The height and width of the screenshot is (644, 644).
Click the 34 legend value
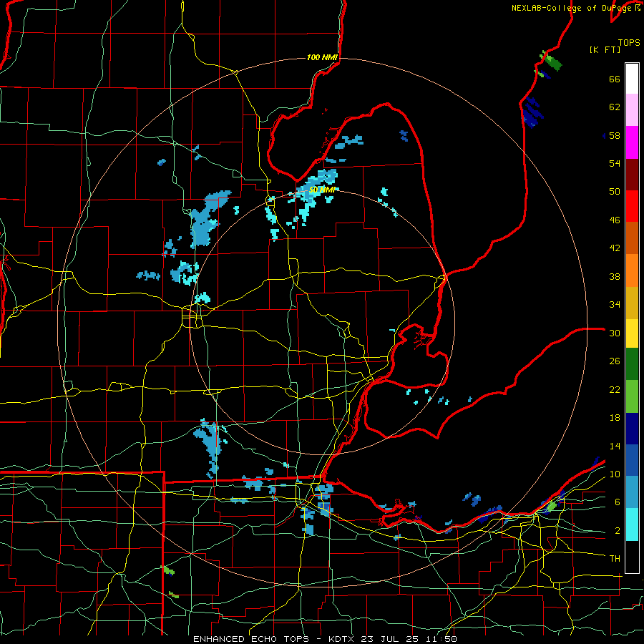pos(615,305)
